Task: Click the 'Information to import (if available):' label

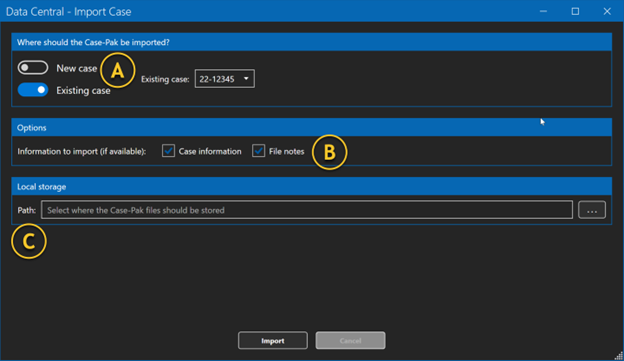Action: click(x=82, y=151)
